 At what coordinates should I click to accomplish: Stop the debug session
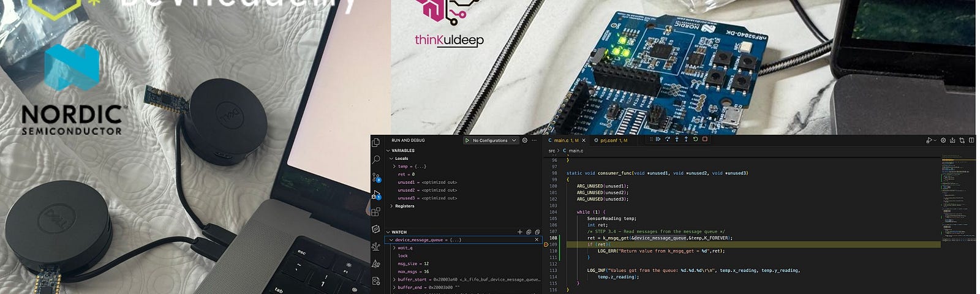pos(704,140)
